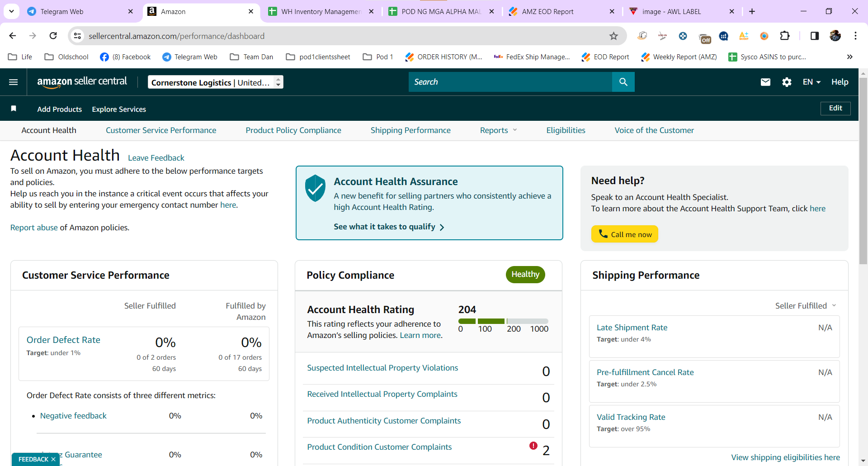This screenshot has width=868, height=466.
Task: Close the AMZ EOD Report tab
Action: click(612, 11)
